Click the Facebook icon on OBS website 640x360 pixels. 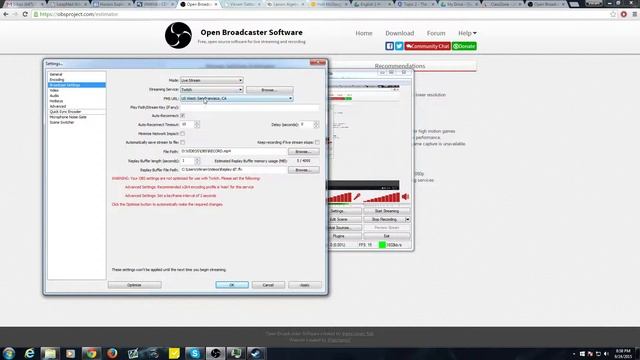[x=389, y=46]
